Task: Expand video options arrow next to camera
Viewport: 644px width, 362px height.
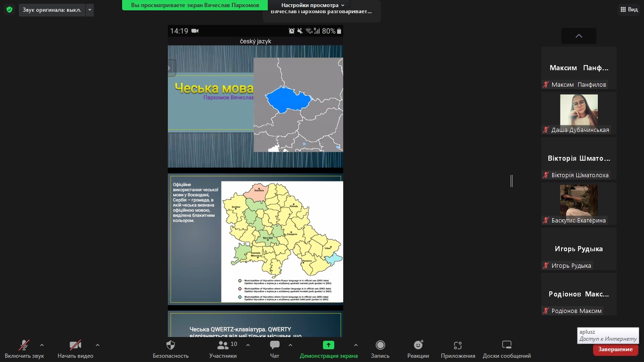Action: tap(98, 345)
